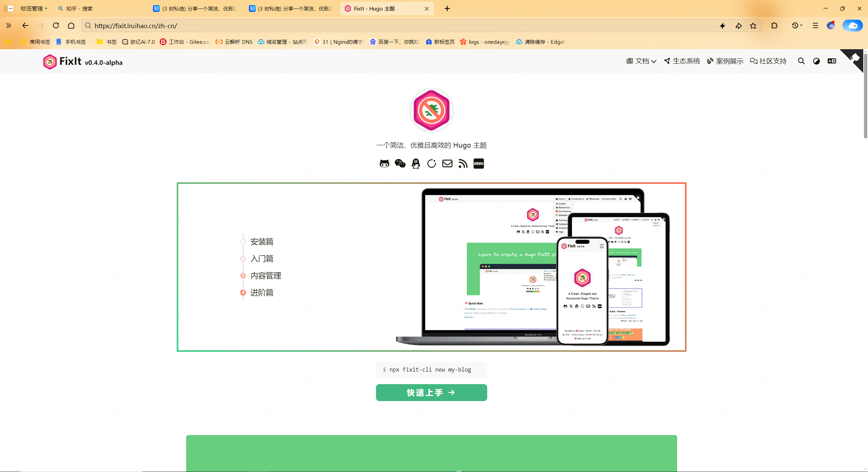
Task: Open the RSS feed icon
Action: click(x=463, y=164)
